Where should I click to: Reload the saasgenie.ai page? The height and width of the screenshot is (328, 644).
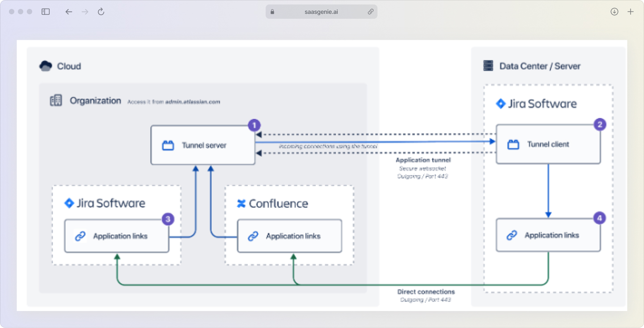[101, 12]
